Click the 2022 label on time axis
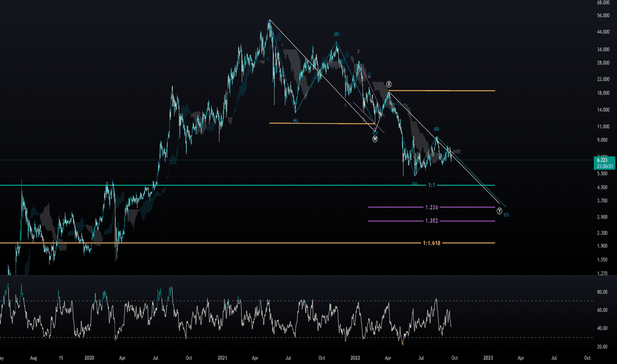617x364 pixels. pos(356,358)
